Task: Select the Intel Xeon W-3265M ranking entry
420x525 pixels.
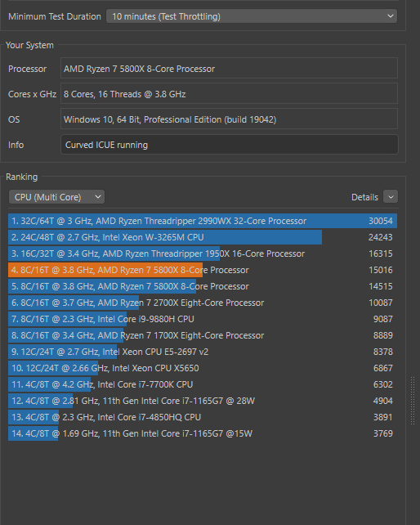Action: 203,237
